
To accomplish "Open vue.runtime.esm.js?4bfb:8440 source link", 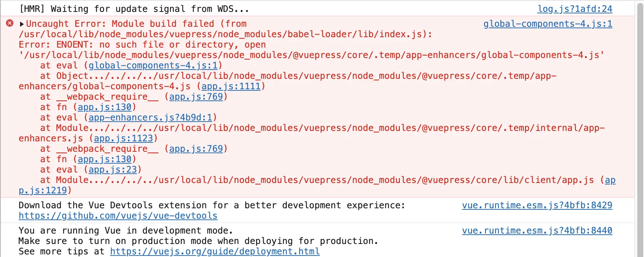I will click(537, 231).
